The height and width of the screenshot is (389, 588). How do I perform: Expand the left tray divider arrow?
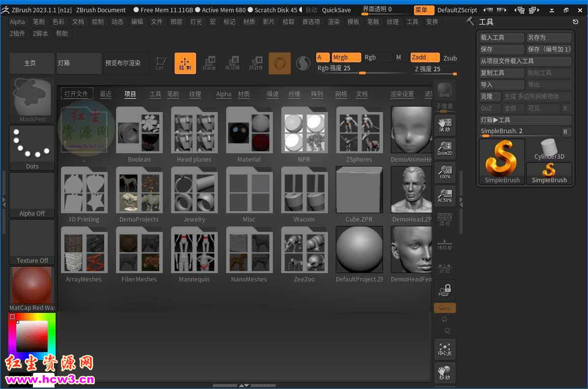[x=4, y=202]
